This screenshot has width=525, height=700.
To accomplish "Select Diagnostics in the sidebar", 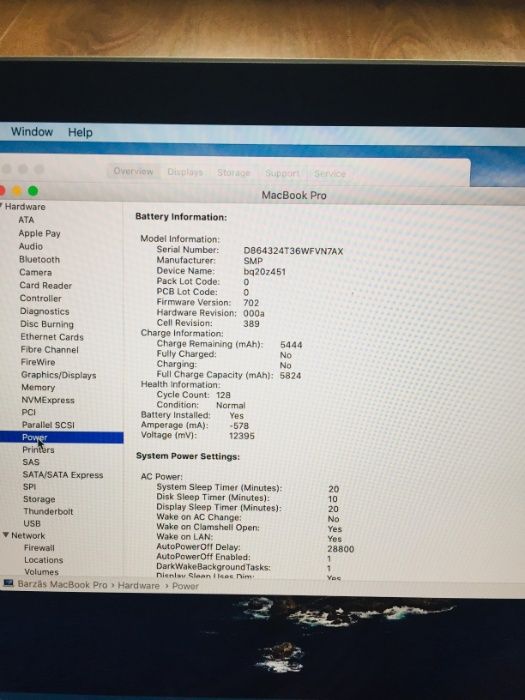I will (45, 311).
